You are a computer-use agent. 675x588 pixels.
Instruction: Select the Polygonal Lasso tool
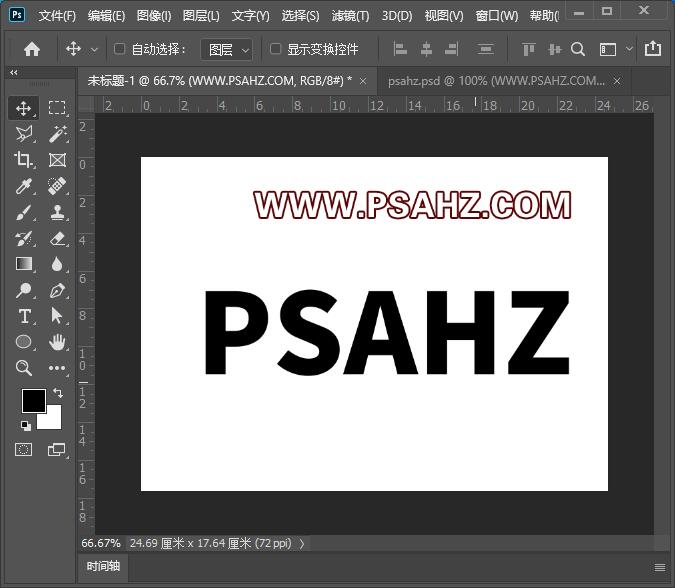click(x=24, y=134)
